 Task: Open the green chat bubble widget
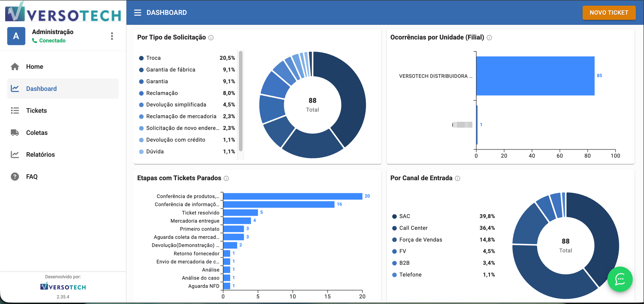(x=620, y=279)
